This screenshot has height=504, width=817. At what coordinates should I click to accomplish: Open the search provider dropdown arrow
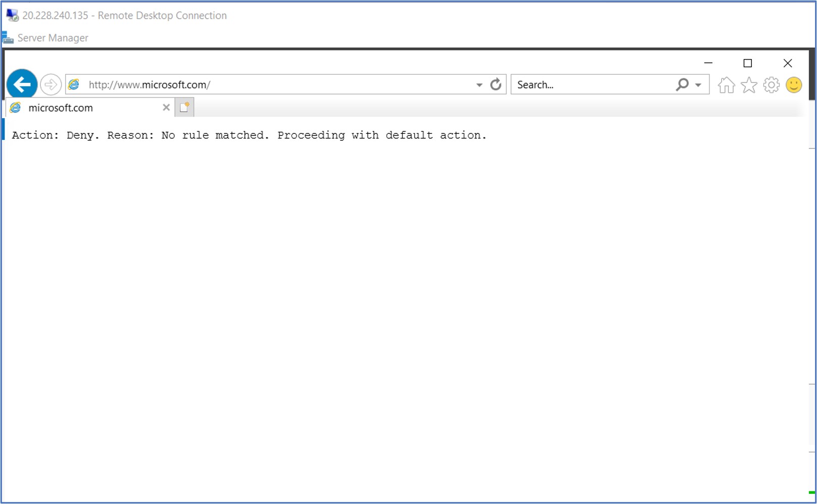click(x=698, y=84)
